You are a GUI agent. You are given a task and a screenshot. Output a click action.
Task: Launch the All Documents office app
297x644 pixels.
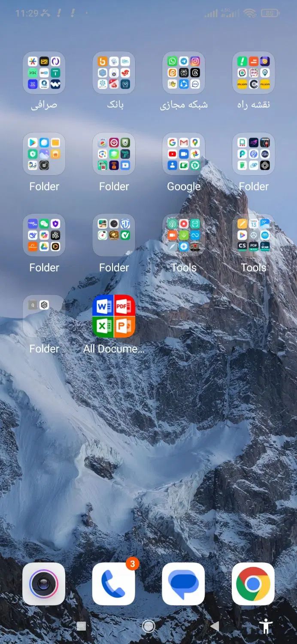114,316
